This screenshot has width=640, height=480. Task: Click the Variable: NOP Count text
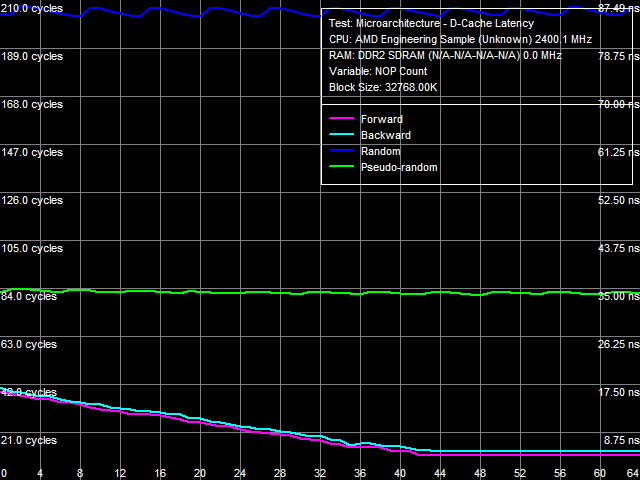378,72
